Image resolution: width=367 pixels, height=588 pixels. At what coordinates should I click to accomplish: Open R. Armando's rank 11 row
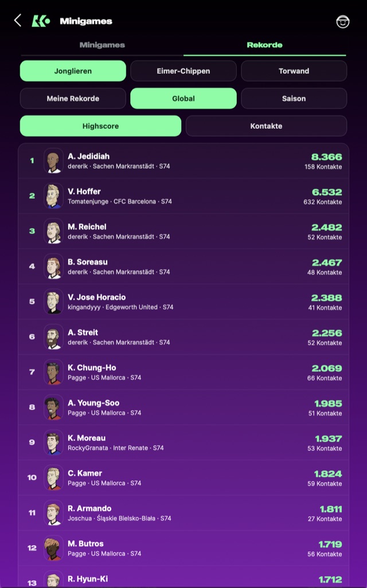click(183, 513)
